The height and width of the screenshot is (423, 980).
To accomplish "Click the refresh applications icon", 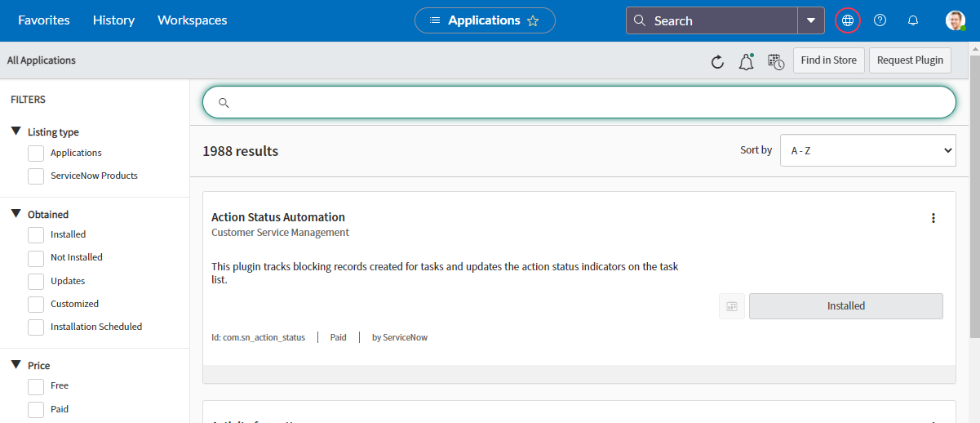I will tap(717, 61).
